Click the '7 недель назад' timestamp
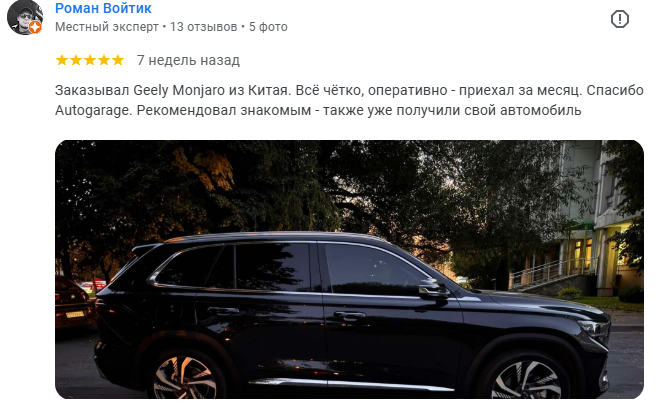Image resolution: width=667 pixels, height=409 pixels. [x=188, y=60]
